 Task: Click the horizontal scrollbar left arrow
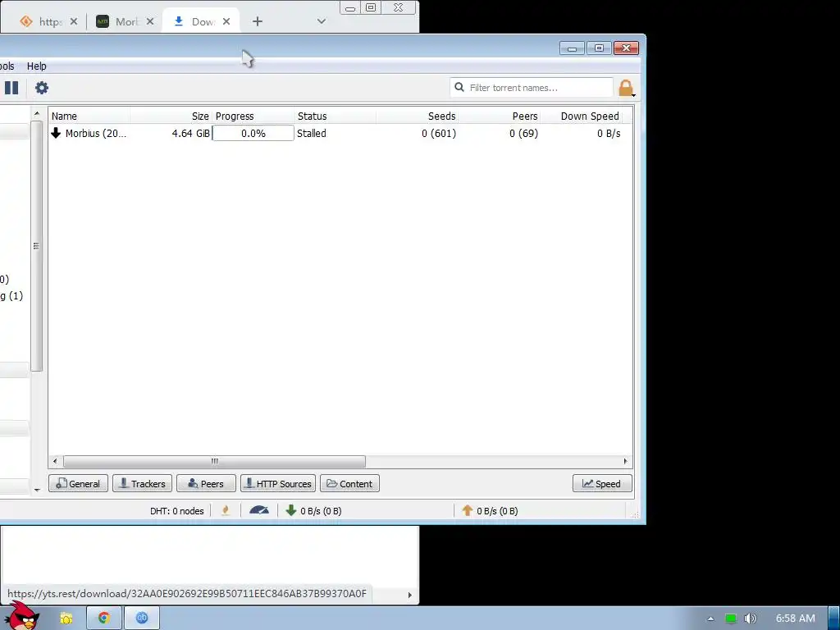click(55, 461)
